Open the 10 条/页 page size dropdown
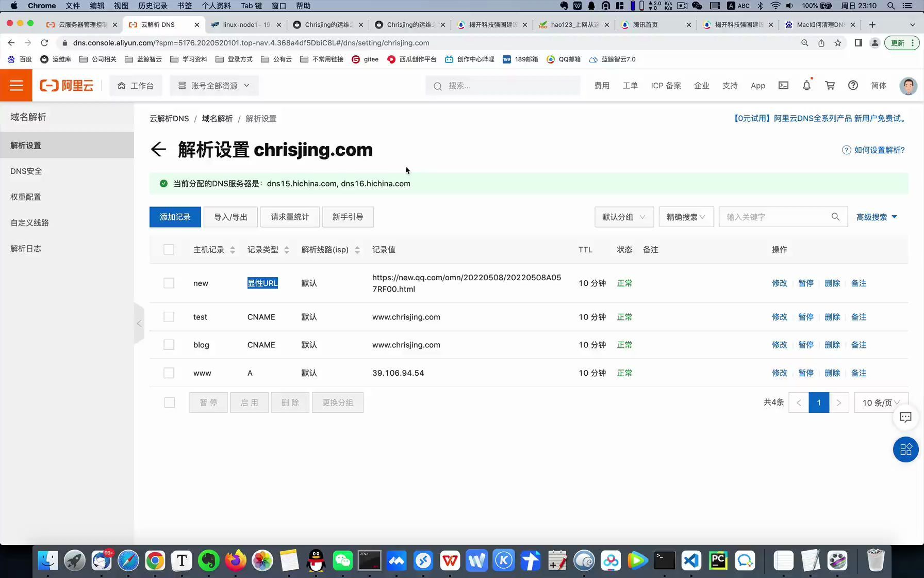924x578 pixels. (x=881, y=403)
